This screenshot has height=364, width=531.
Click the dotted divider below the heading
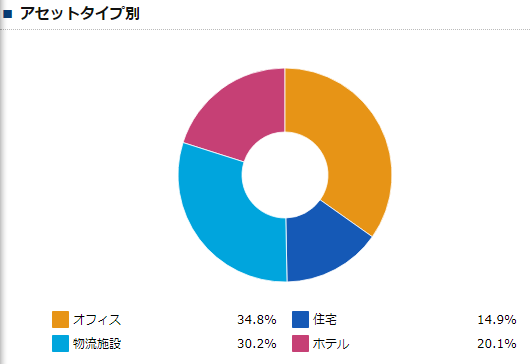point(266,30)
